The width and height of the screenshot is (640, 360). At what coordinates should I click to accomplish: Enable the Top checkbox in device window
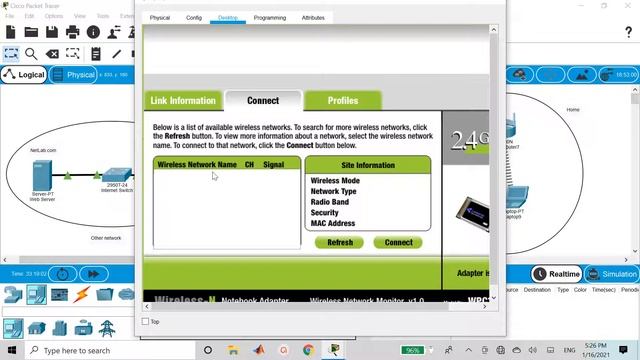(145, 322)
